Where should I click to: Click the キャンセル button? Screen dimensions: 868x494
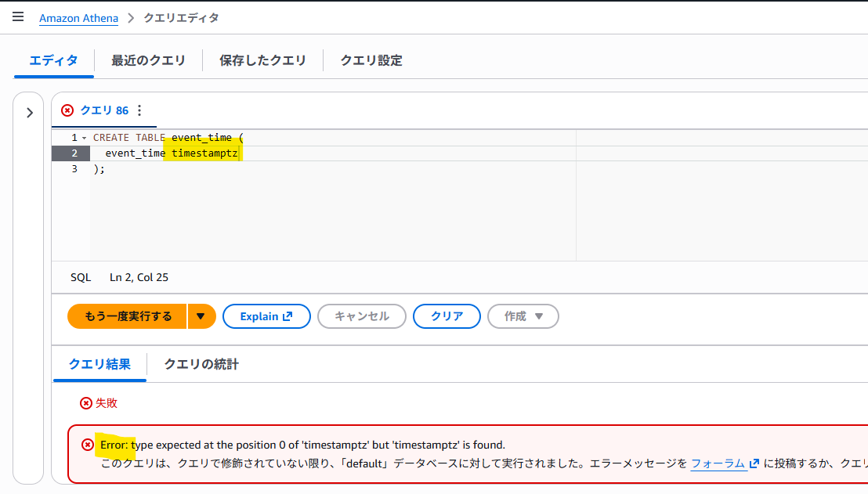coord(361,316)
